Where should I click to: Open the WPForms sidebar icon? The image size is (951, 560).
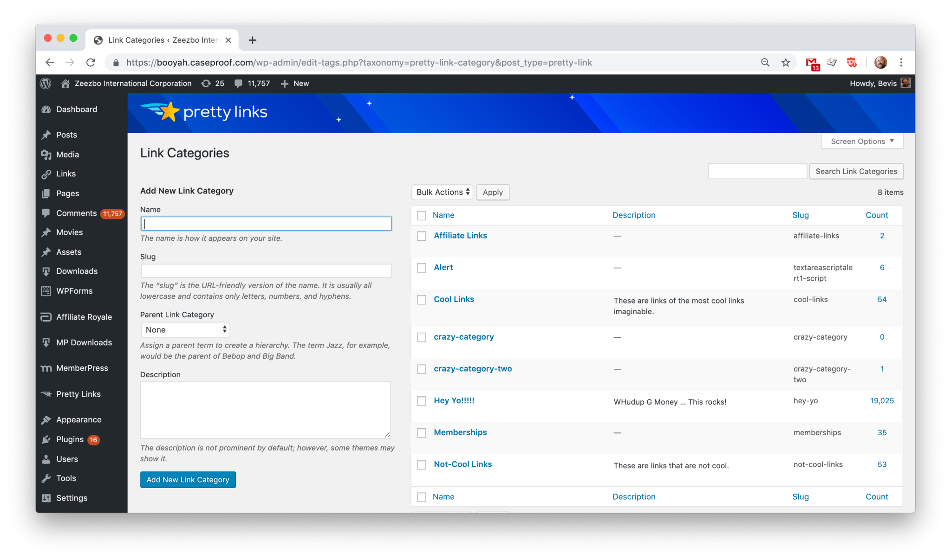[x=46, y=291]
